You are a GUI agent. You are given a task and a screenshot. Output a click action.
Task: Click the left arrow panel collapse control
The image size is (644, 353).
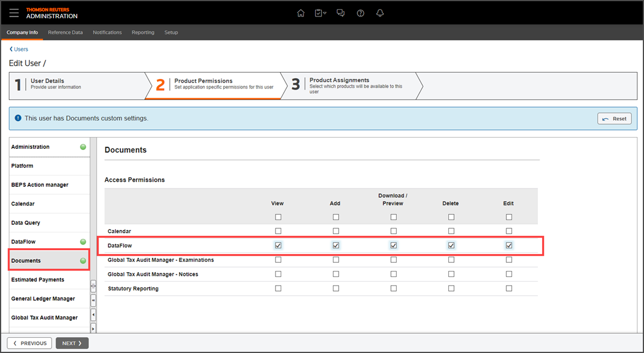coord(93,315)
